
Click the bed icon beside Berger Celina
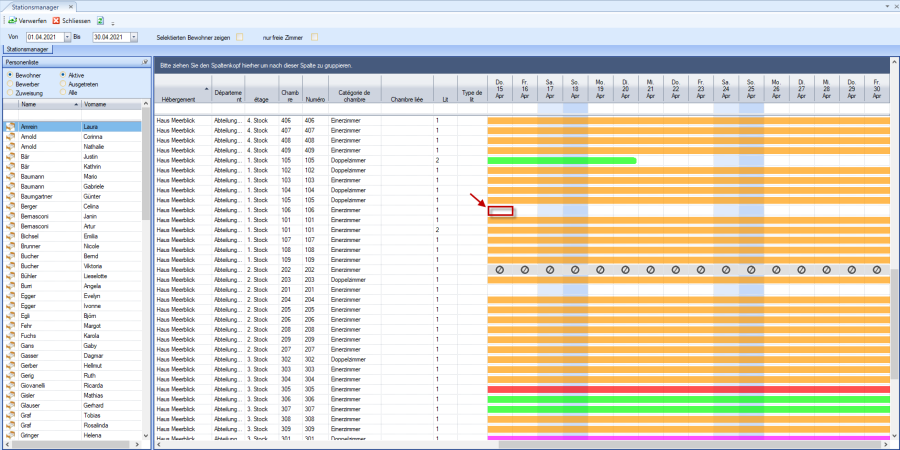(x=10, y=206)
